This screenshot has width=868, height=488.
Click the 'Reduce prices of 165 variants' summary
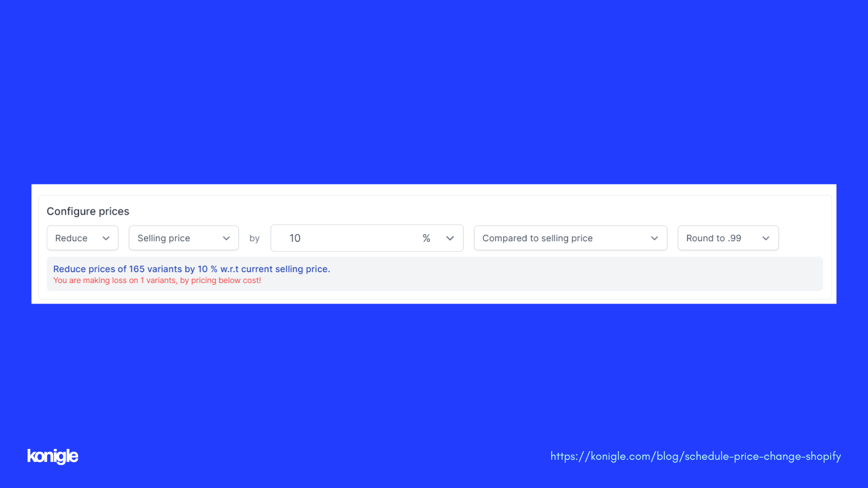click(x=192, y=269)
